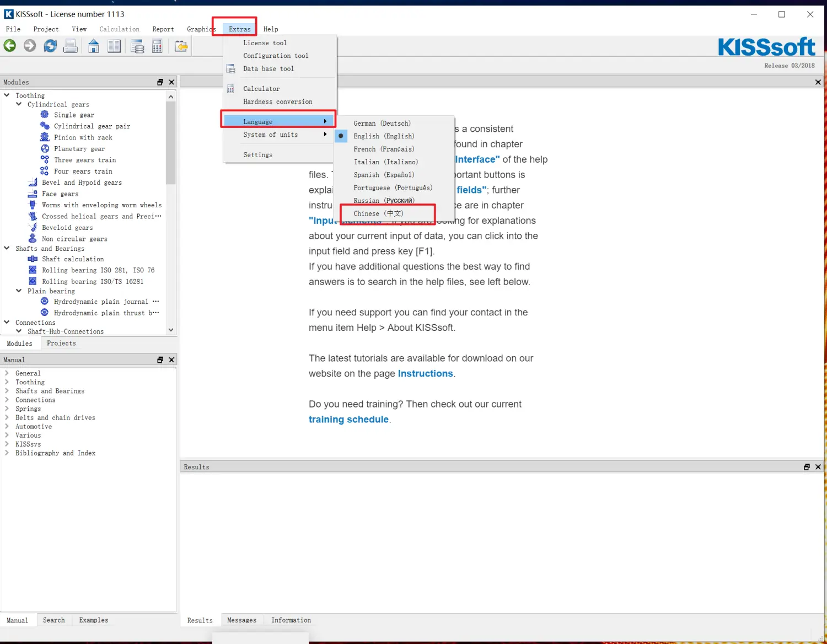Image resolution: width=827 pixels, height=644 pixels.
Task: Click the Bevel and Hypoid gears icon
Action: pyautogui.click(x=33, y=182)
